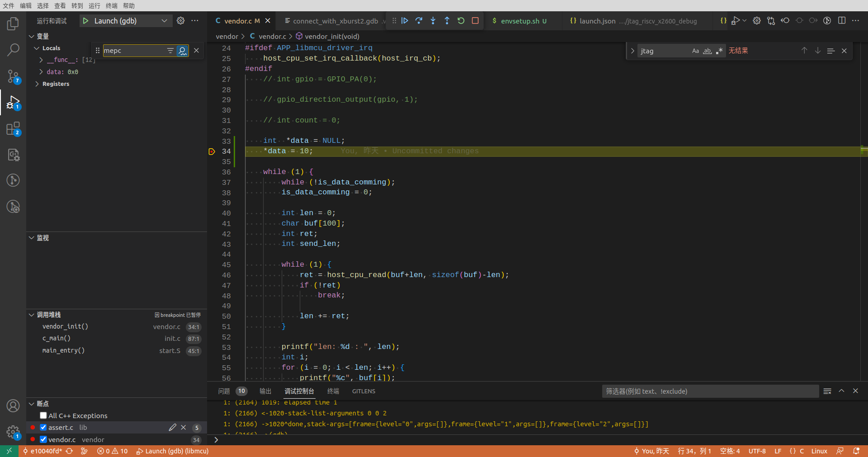Open the GITLENS panel tab
The image size is (868, 457).
point(364,391)
